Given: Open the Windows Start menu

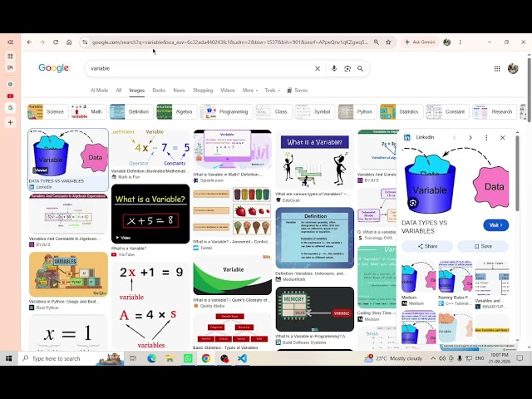Looking at the screenshot, I should point(9,358).
